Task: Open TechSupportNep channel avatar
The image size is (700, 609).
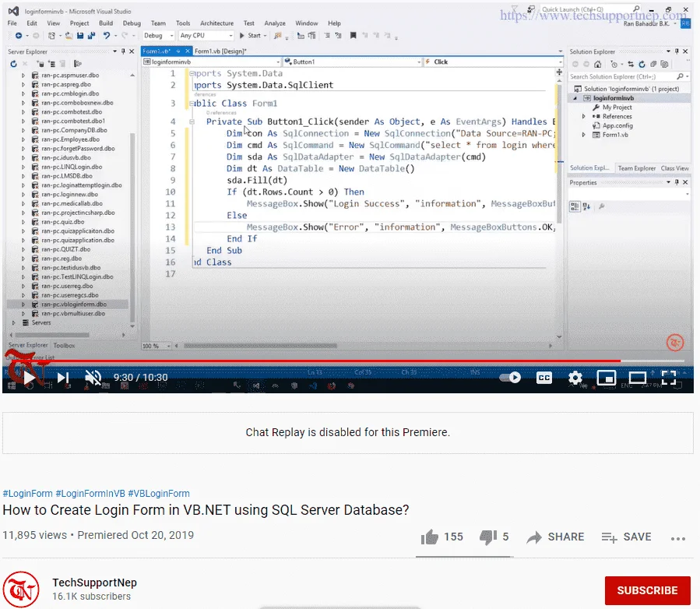Action: coord(21,590)
